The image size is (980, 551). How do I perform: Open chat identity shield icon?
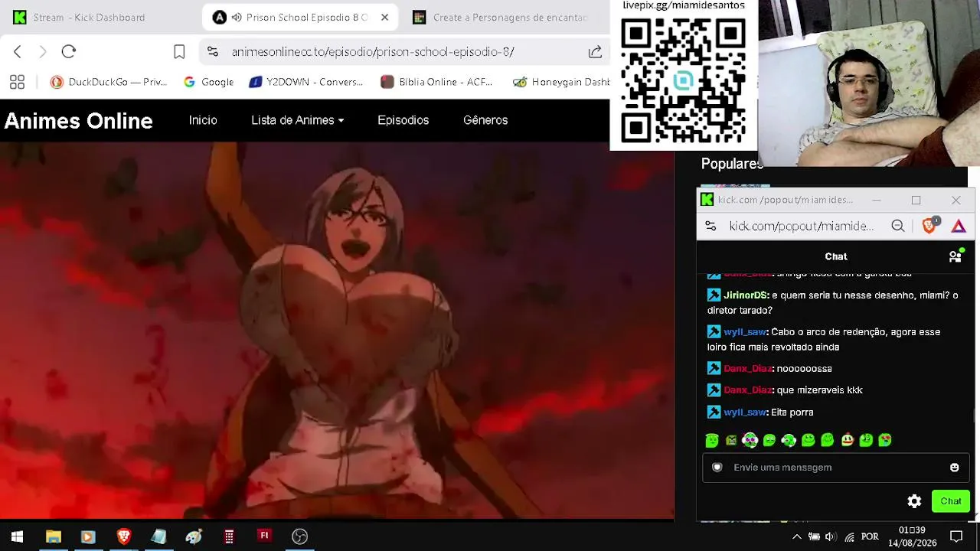pyautogui.click(x=717, y=468)
